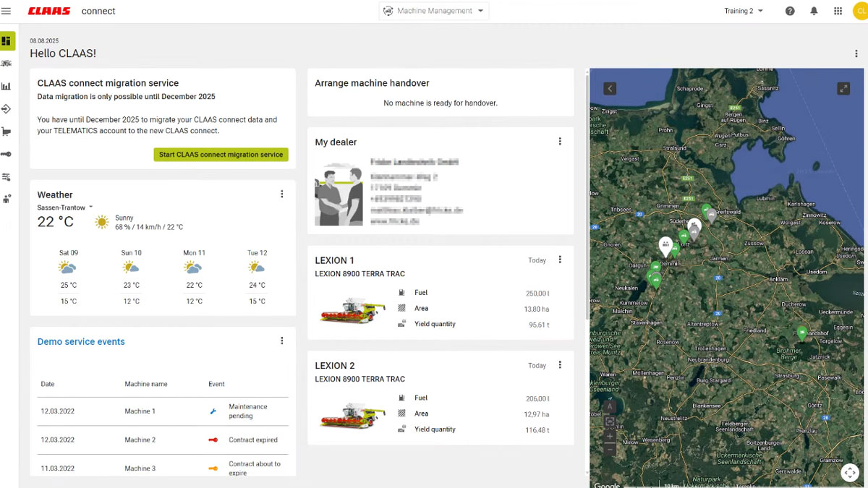
Task: Click LEXION 1 combine harvester image
Action: click(x=352, y=309)
